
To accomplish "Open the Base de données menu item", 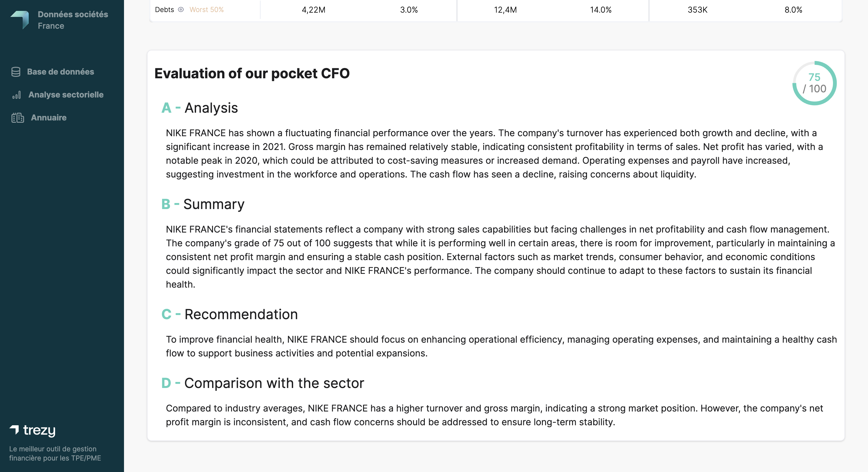I will [x=60, y=72].
